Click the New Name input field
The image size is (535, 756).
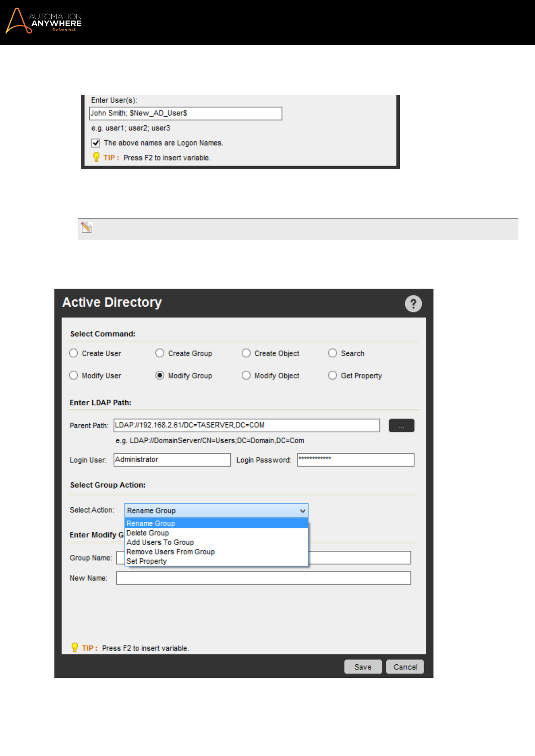click(263, 578)
